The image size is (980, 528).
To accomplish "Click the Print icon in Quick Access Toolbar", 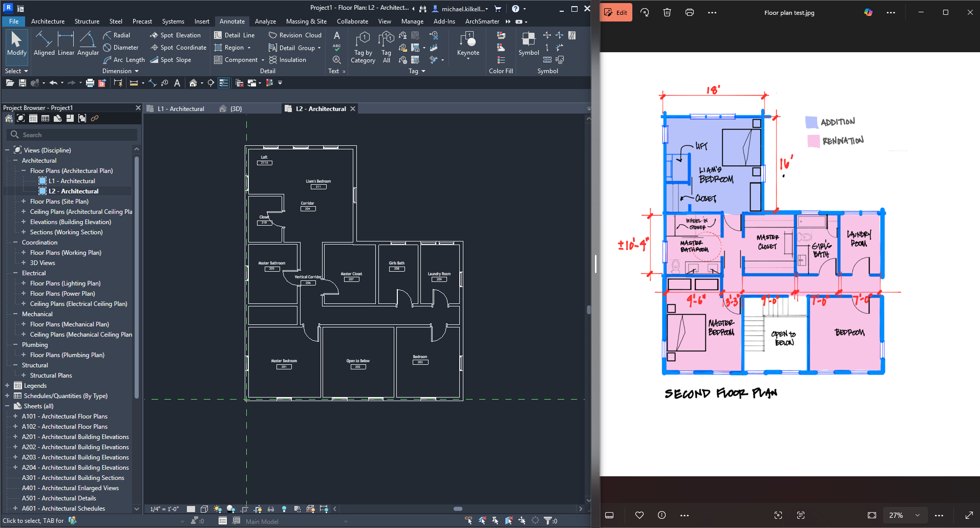I will (x=90, y=83).
